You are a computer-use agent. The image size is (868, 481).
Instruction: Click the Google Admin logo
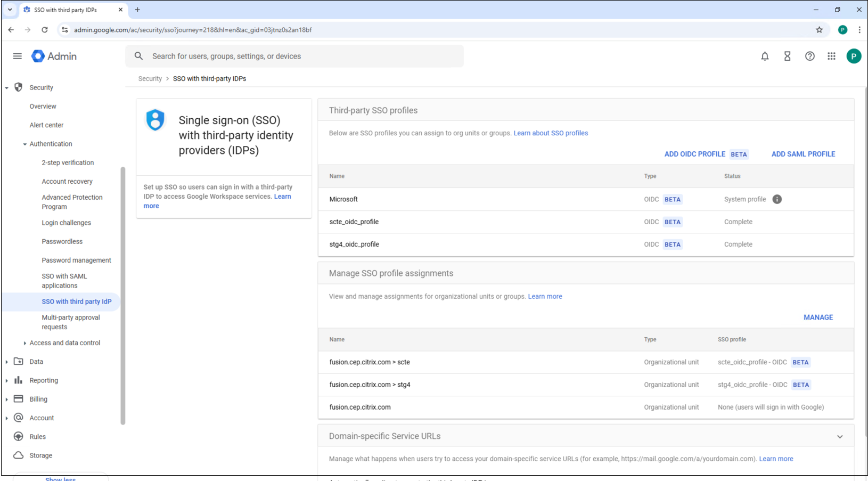54,56
